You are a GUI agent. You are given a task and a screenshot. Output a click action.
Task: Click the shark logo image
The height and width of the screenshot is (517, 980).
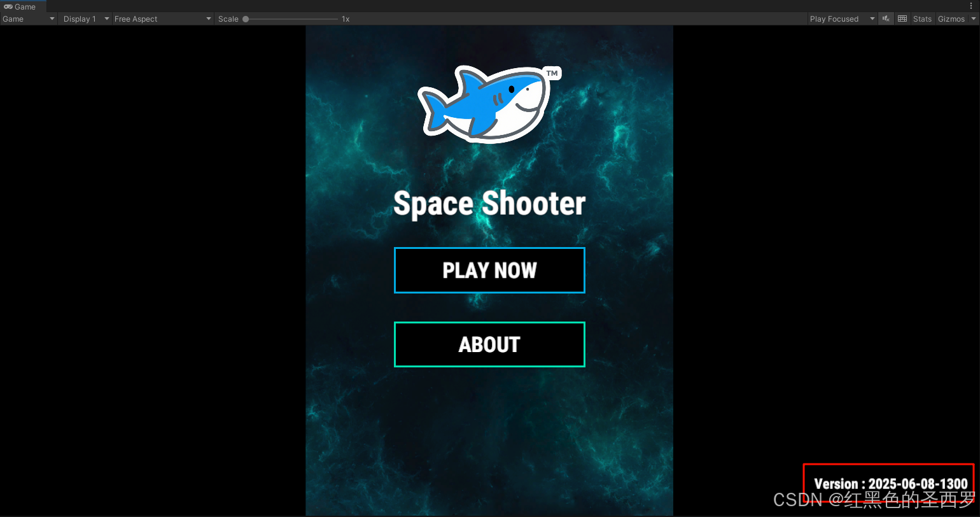pyautogui.click(x=489, y=104)
